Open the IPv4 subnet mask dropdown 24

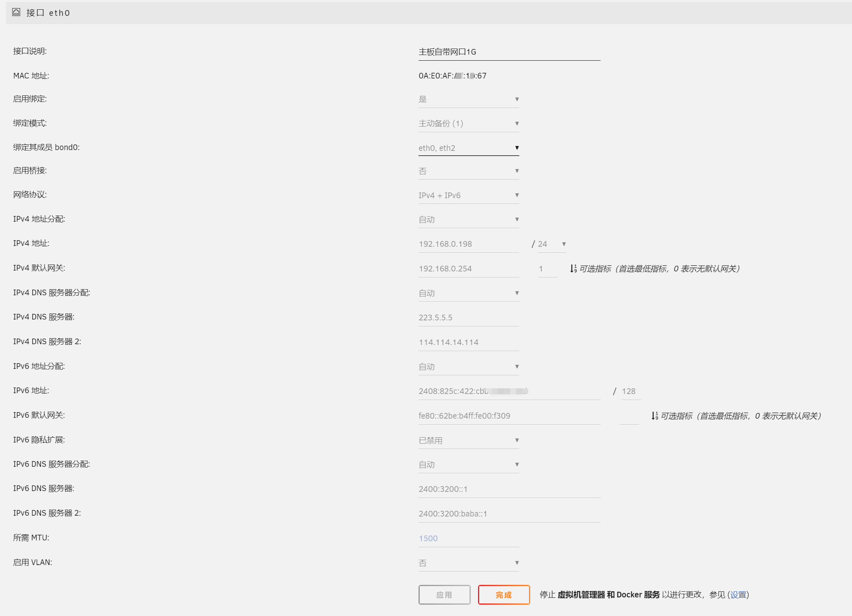click(x=552, y=244)
